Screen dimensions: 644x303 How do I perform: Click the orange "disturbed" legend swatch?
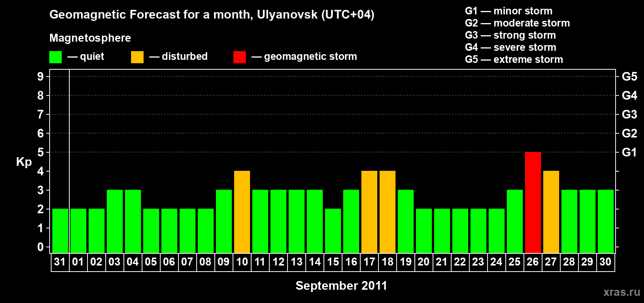pyautogui.click(x=137, y=57)
